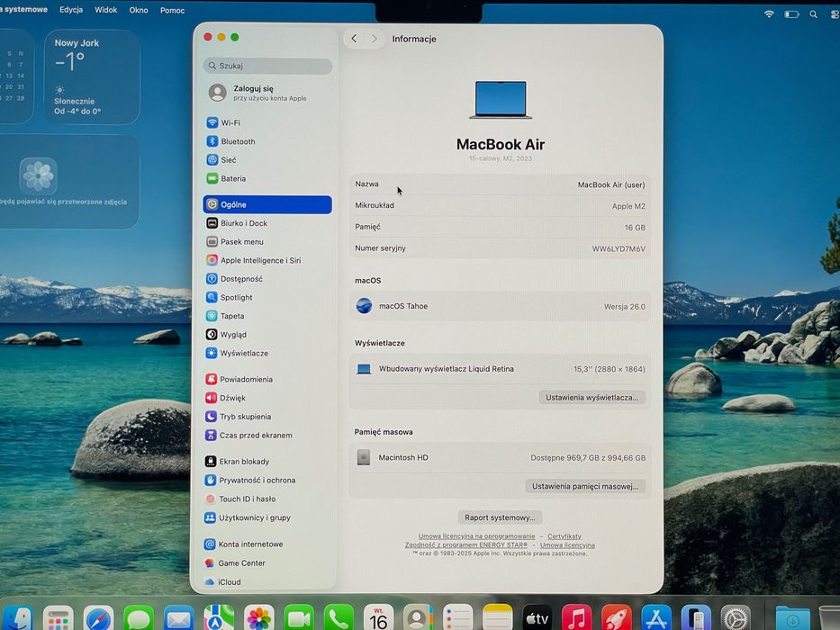
Task: Open Finder from the Dock
Action: point(18,618)
